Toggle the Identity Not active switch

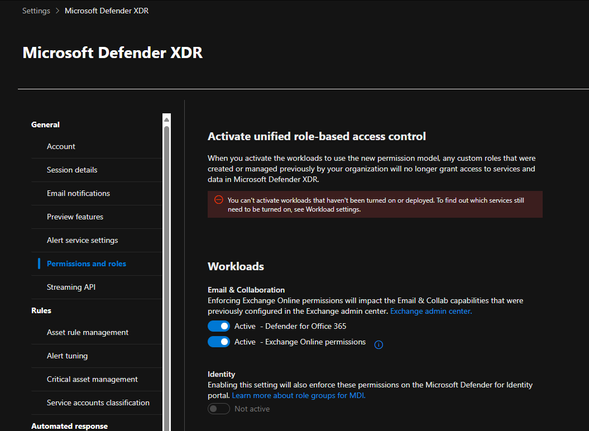click(x=219, y=409)
